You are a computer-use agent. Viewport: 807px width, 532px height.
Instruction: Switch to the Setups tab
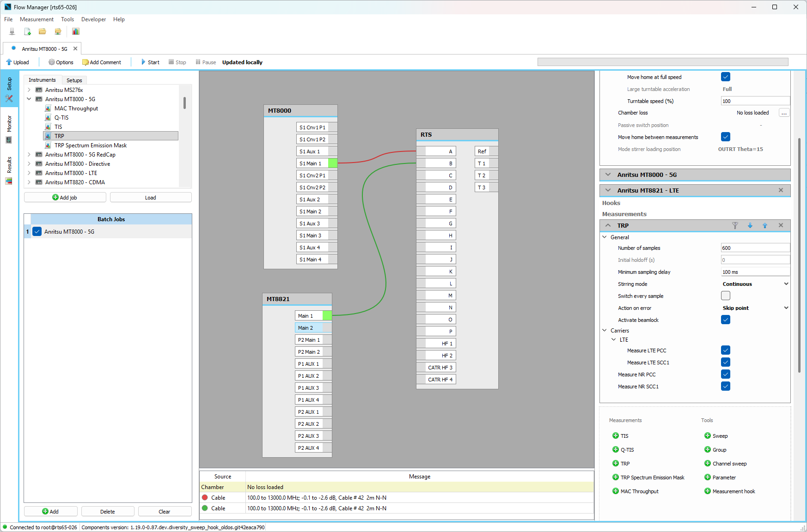74,80
